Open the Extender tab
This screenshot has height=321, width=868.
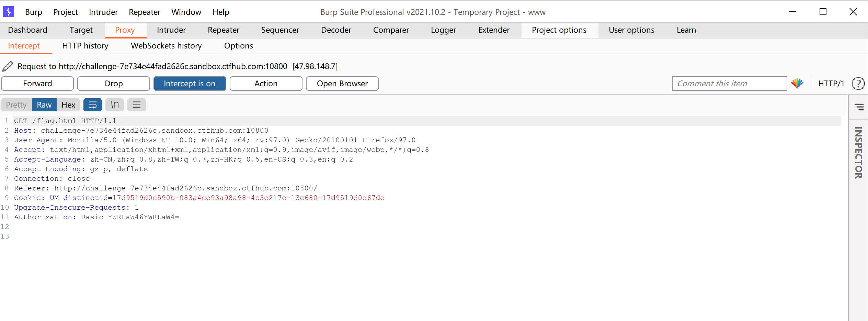tap(494, 30)
